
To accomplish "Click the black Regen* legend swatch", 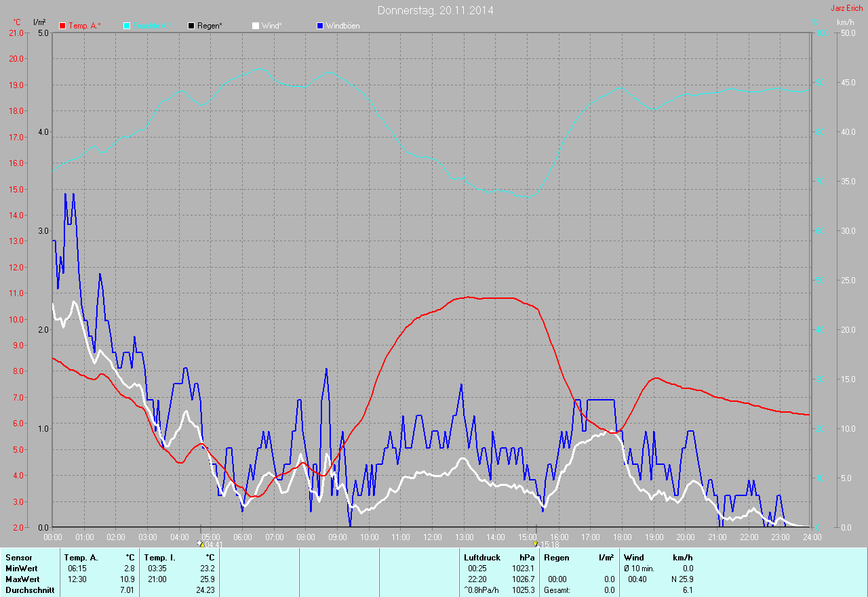I will (x=191, y=26).
